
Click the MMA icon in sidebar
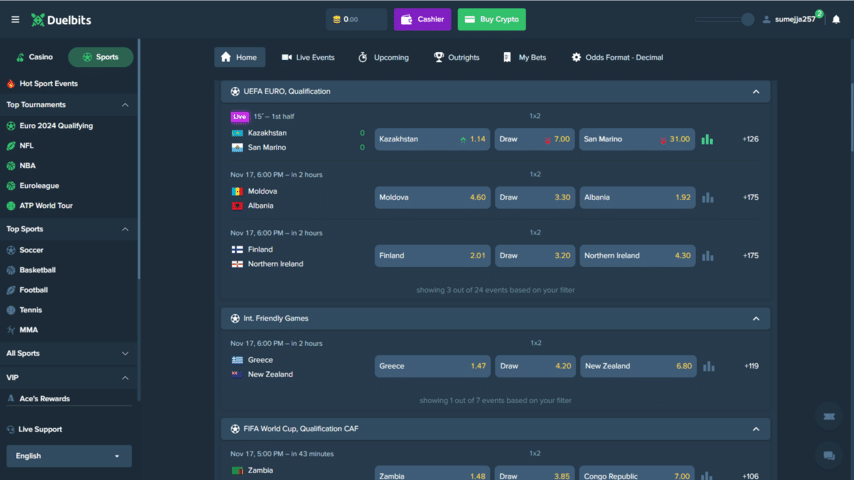coord(11,330)
